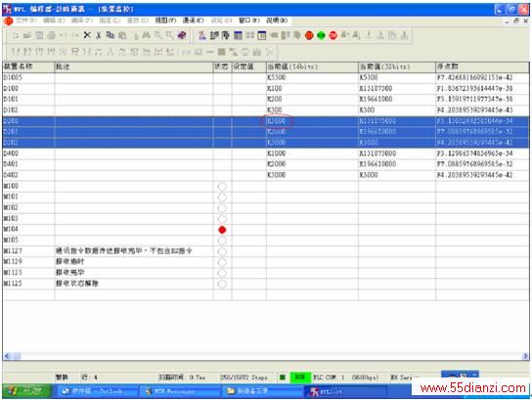Viewport: 532px width, 400px height.
Task: Click scroll-left arrow on horizontal scrollbar
Action: (7, 356)
